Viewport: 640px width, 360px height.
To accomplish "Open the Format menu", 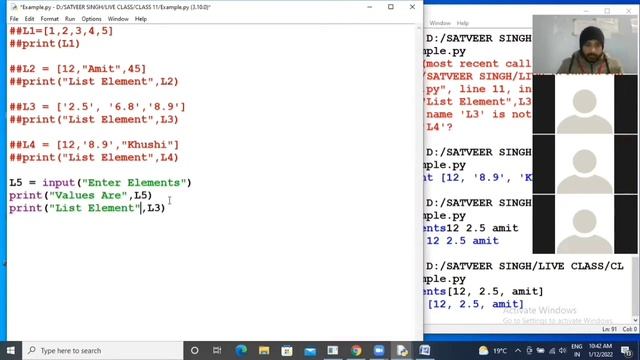I will coord(50,19).
